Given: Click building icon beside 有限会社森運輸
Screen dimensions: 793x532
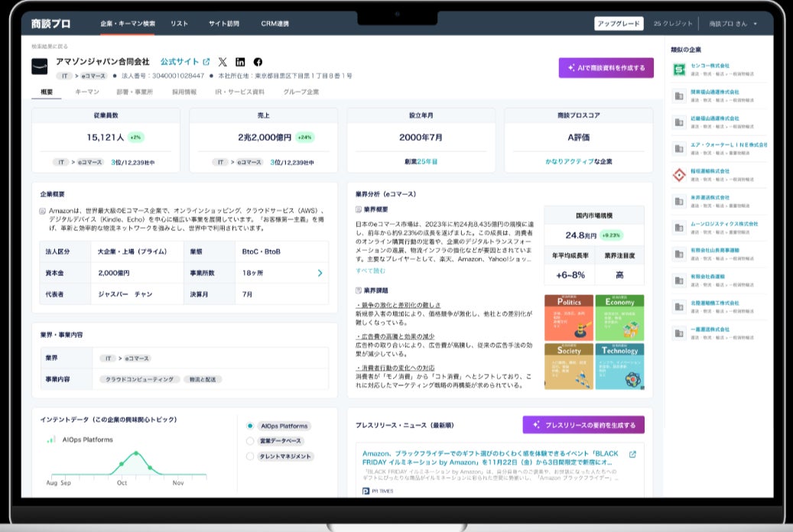Looking at the screenshot, I should (679, 281).
